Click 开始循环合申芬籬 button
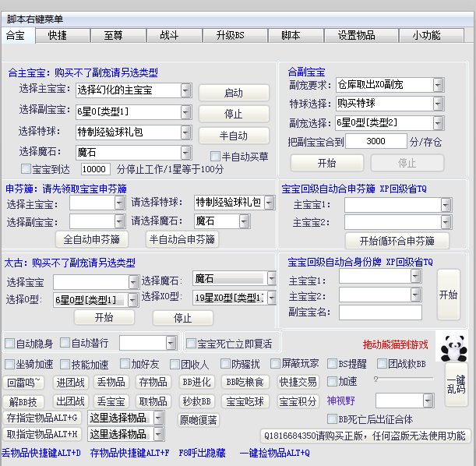 397,241
